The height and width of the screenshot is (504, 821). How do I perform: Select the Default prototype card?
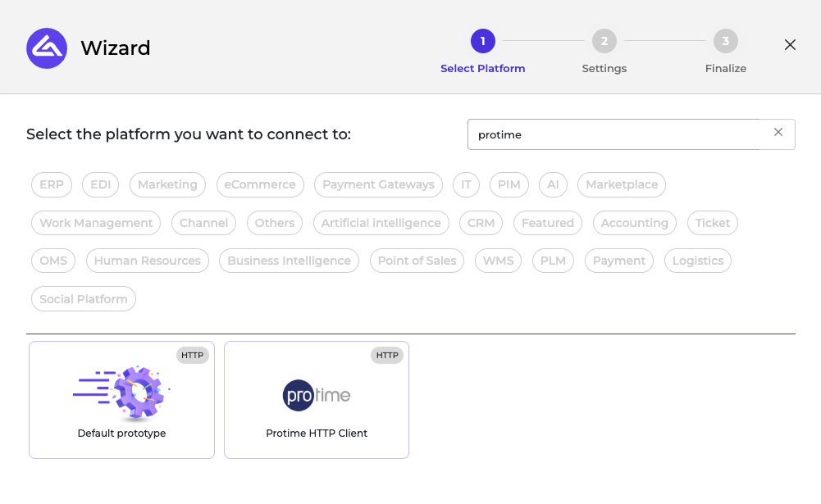(121, 400)
